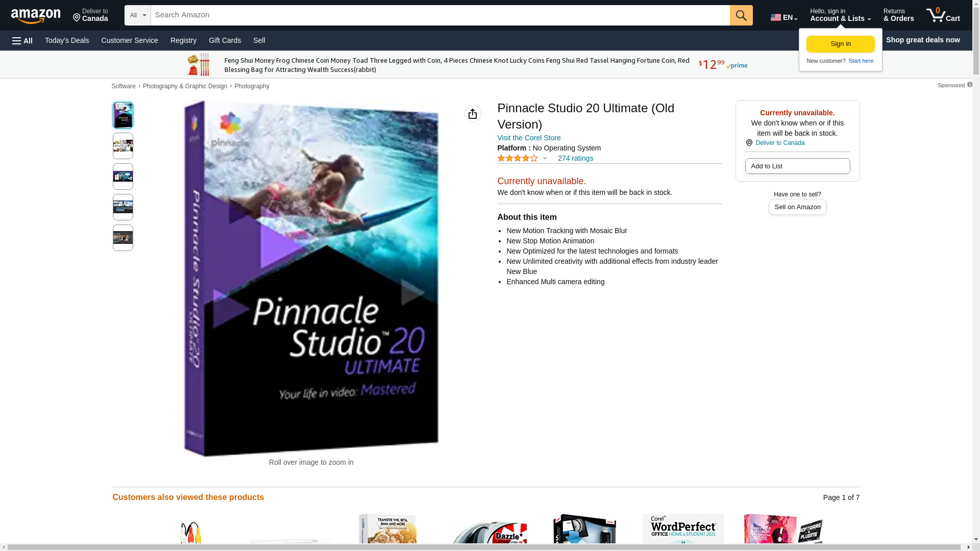
Task: Click the yellow Sign in button
Action: 840,44
